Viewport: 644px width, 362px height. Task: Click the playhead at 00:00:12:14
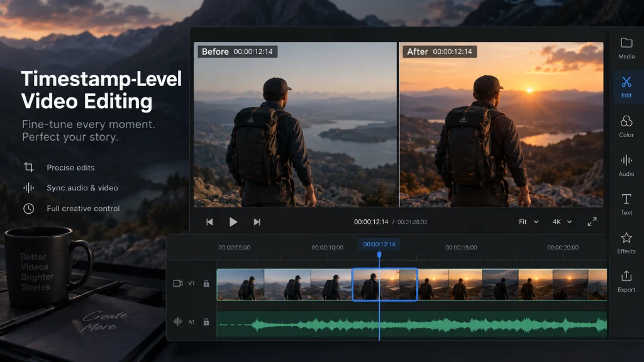[379, 255]
